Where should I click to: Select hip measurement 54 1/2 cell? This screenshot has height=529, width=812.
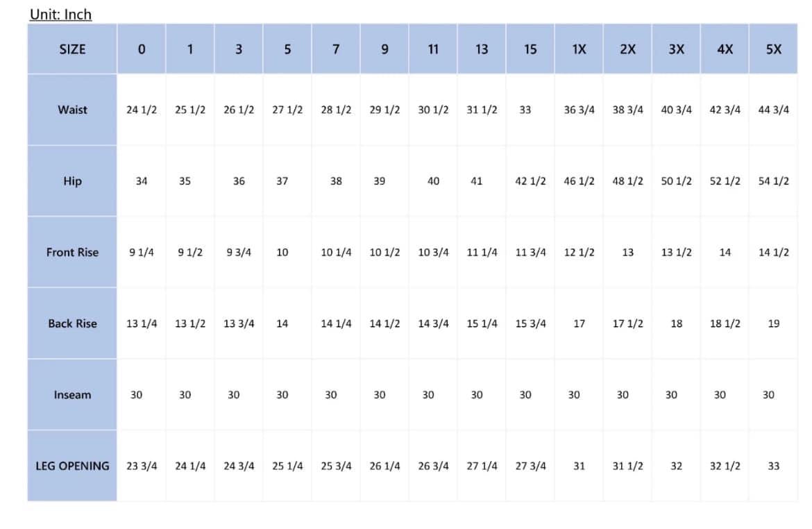(773, 181)
